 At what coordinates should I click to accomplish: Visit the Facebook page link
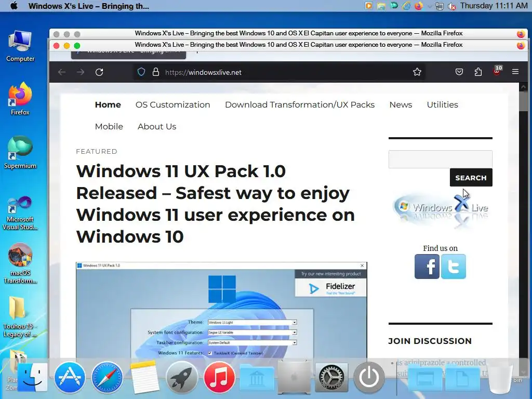[427, 267]
